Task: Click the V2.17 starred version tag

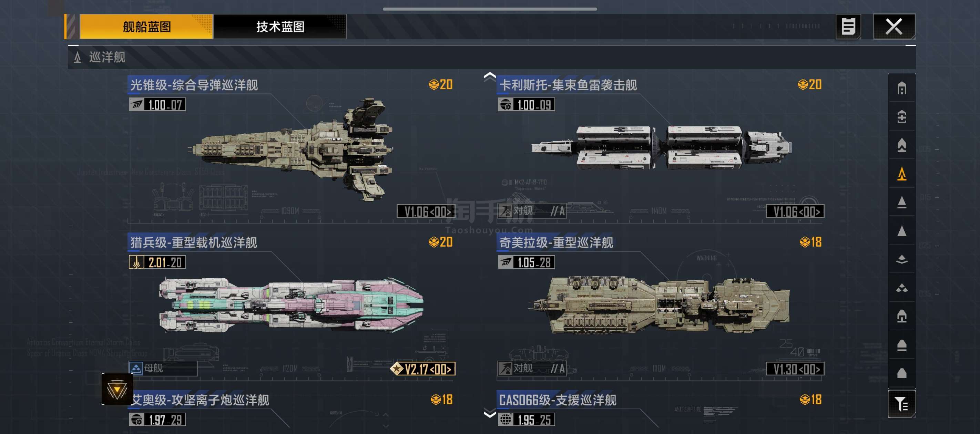Action: 423,369
